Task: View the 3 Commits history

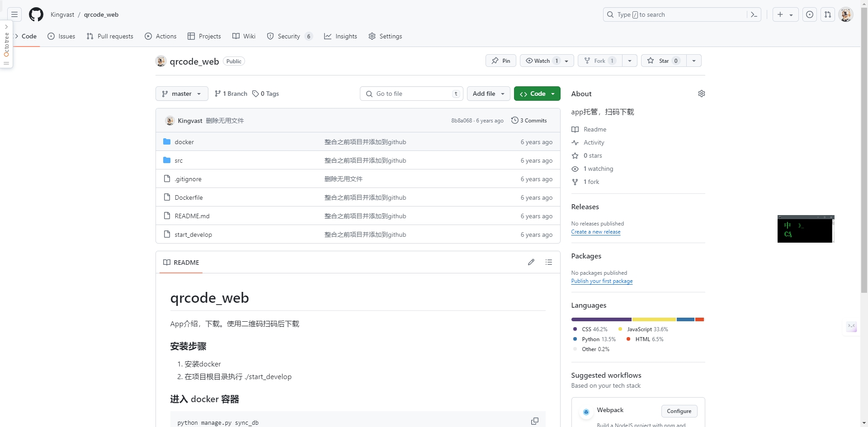Action: [529, 120]
